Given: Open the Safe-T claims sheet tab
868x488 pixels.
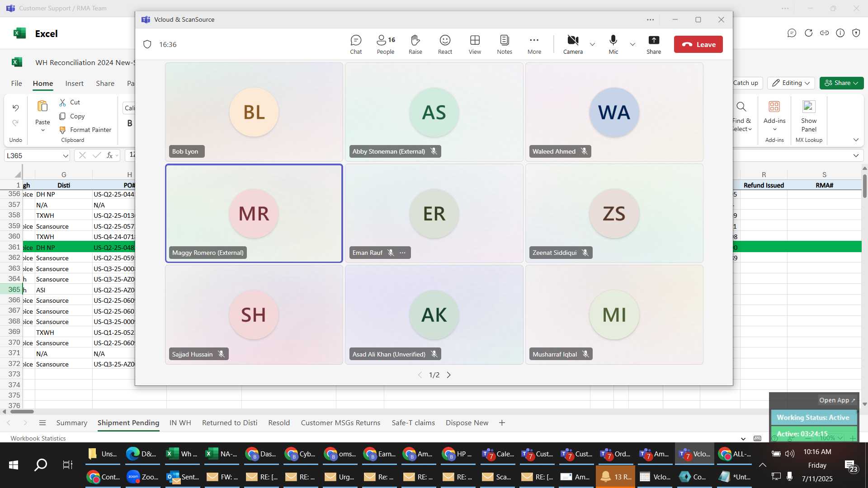Looking at the screenshot, I should coord(413,422).
